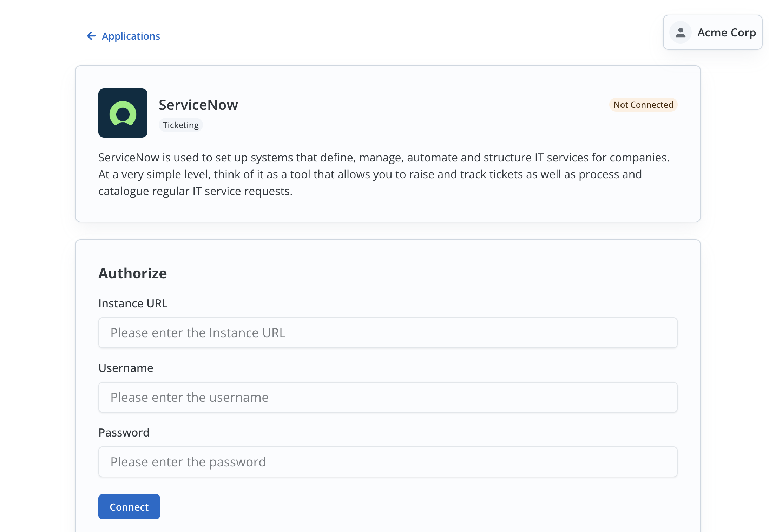Screen dimensions: 769x532
Task: Click the Instance URL label
Action: coord(133,303)
